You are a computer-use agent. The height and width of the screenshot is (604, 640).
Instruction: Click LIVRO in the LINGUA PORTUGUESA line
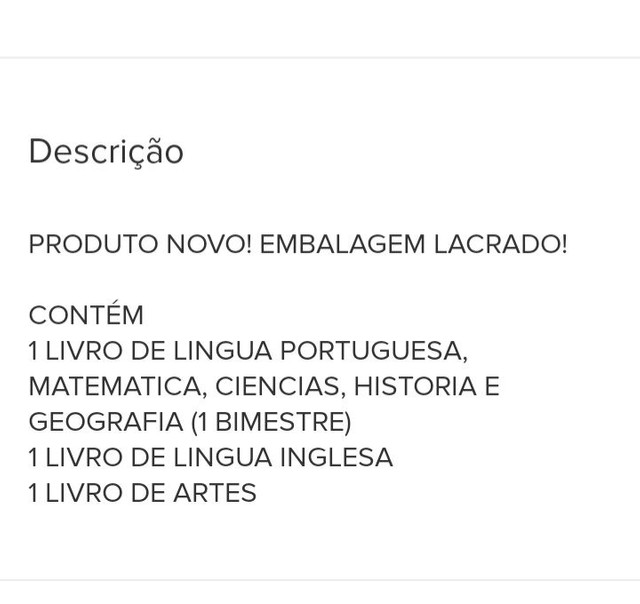click(84, 351)
